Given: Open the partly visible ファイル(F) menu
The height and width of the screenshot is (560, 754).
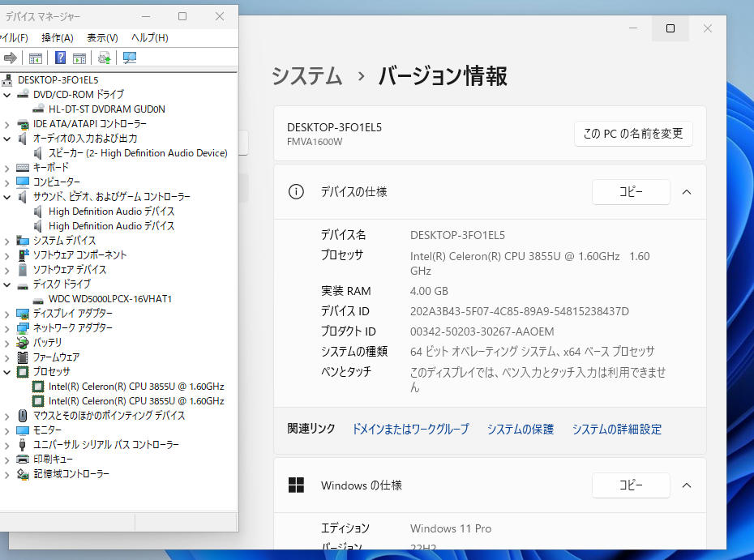Looking at the screenshot, I should (x=14, y=37).
